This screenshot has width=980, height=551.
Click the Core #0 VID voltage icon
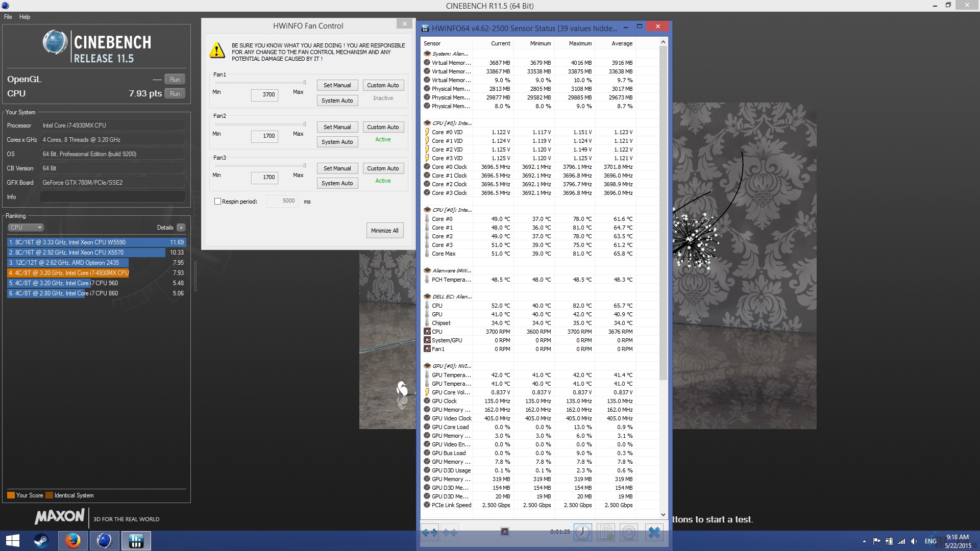tap(427, 132)
